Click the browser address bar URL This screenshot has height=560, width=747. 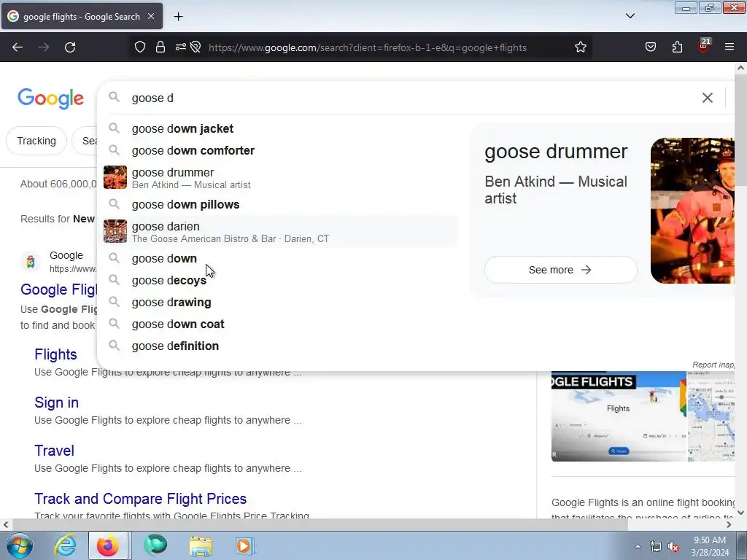(x=368, y=47)
